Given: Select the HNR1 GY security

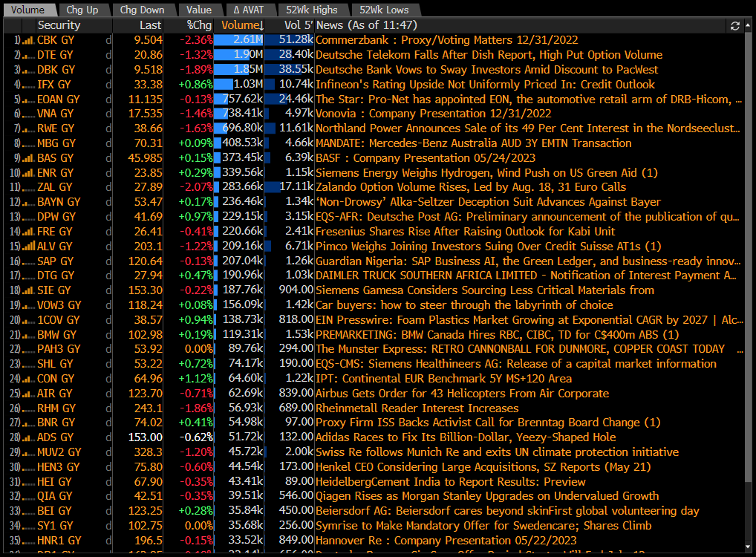Looking at the screenshot, I should click(59, 541).
